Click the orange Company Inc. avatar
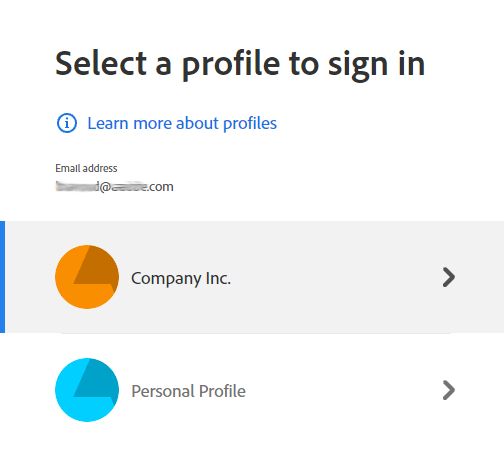The width and height of the screenshot is (504, 449). click(87, 277)
